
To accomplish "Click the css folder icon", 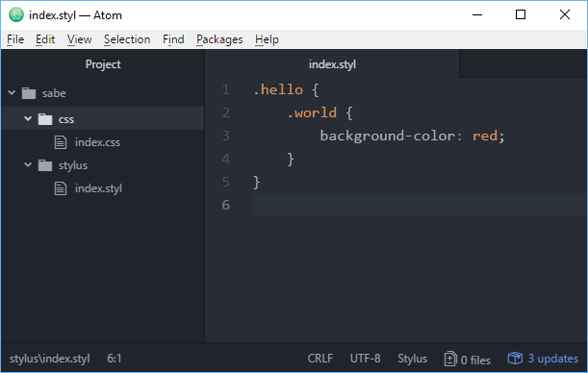I will click(x=45, y=119).
